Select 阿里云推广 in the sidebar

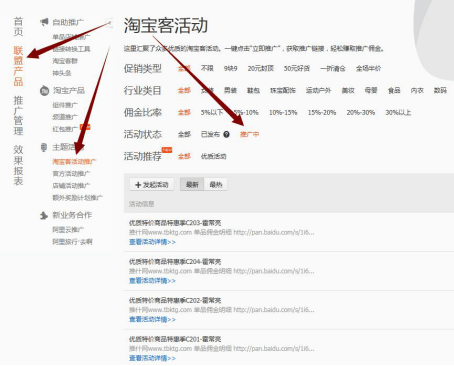[x=68, y=230]
